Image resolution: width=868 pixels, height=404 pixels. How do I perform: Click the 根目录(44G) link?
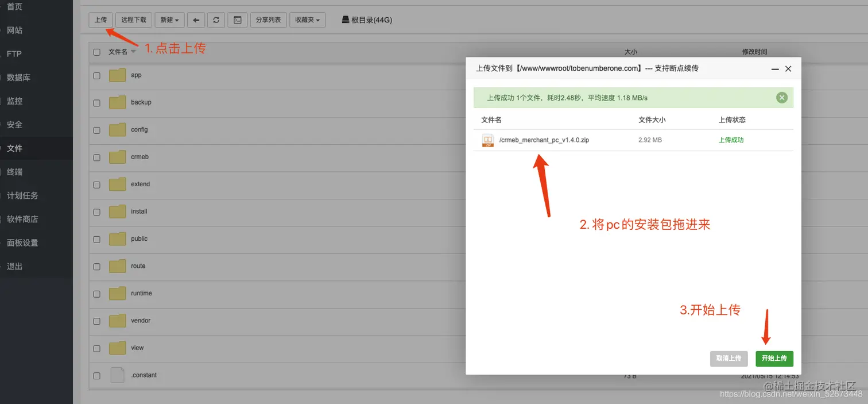371,20
